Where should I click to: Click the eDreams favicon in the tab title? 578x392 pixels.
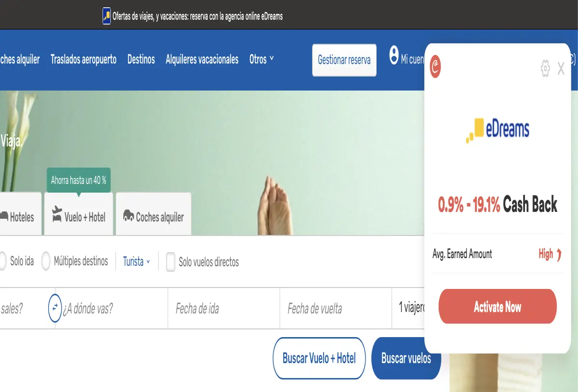(106, 16)
